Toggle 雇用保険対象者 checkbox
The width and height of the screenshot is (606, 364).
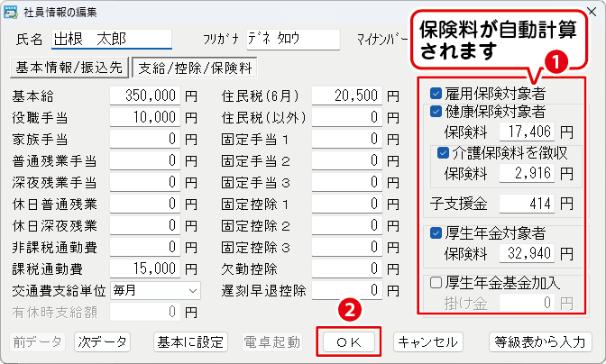436,93
